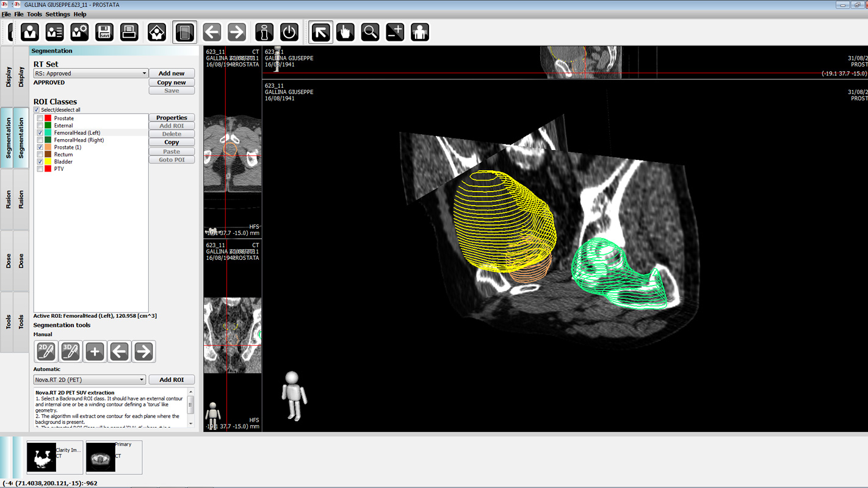
Task: Check the Rectum ROI checkbox
Action: [x=40, y=155]
